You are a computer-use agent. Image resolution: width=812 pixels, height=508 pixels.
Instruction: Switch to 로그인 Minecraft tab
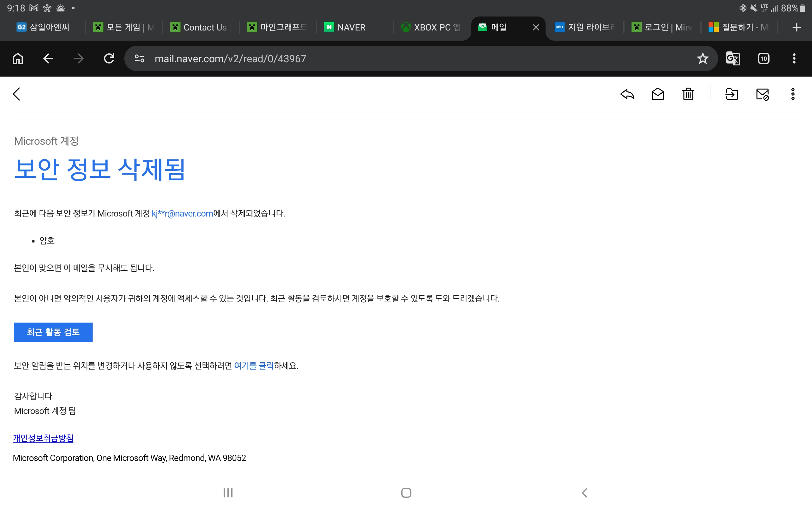[662, 27]
